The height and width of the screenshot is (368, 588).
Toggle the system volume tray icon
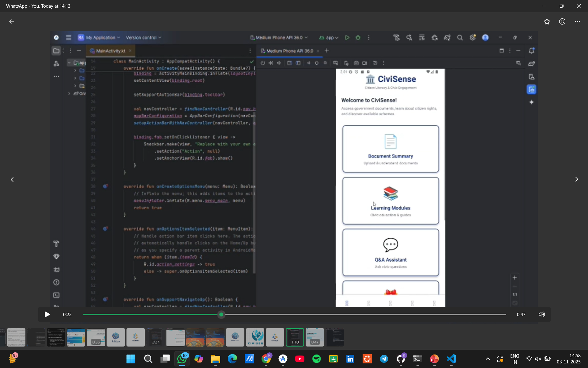tap(538, 359)
